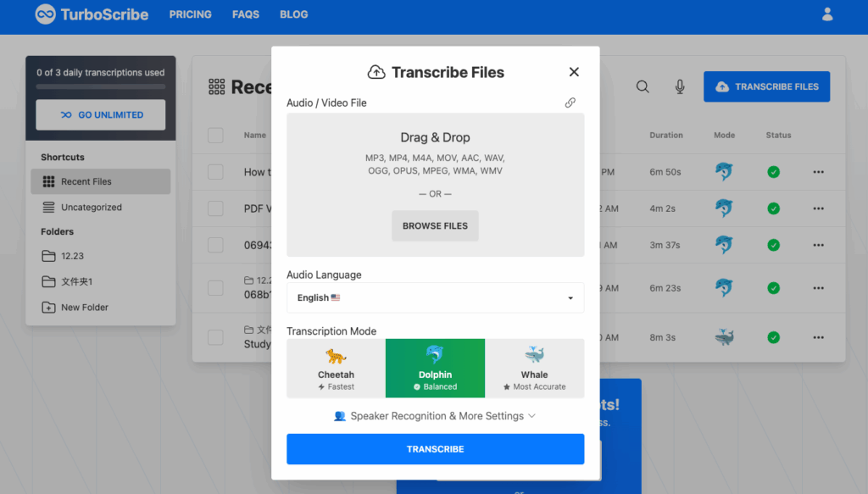Go to the FAQS page

[246, 14]
